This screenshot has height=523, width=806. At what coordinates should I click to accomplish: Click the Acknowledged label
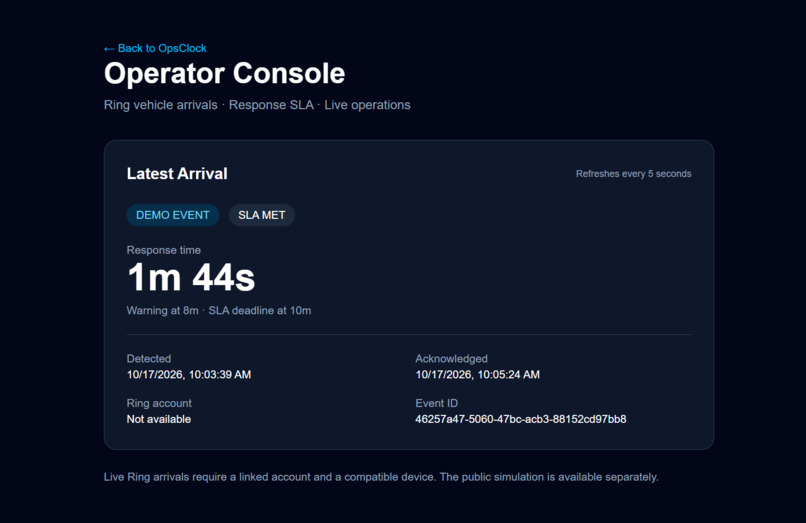(451, 358)
